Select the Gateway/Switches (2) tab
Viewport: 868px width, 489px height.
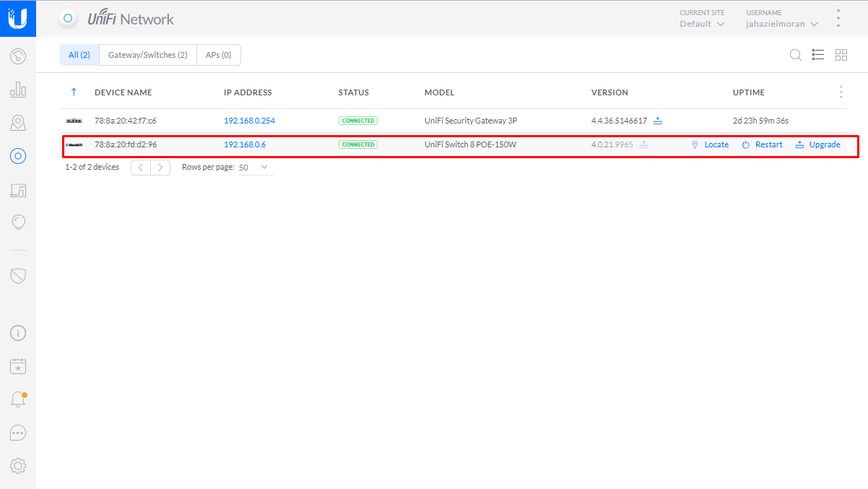(148, 55)
